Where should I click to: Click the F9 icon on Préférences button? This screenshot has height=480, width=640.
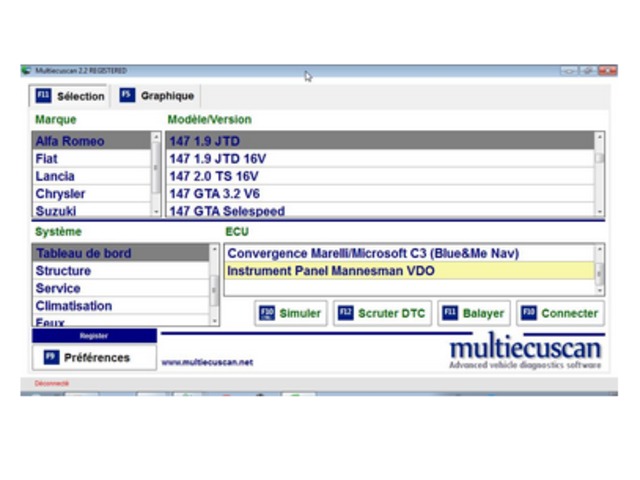click(x=51, y=358)
